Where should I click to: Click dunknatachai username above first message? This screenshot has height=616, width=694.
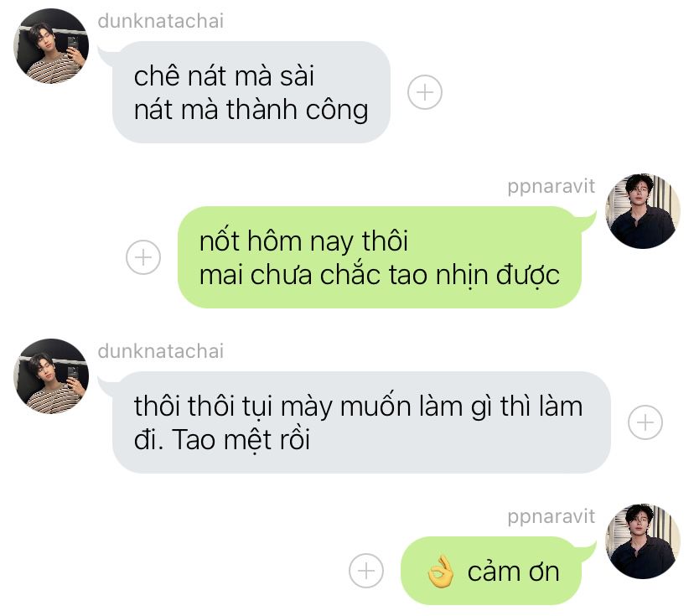pos(161,21)
